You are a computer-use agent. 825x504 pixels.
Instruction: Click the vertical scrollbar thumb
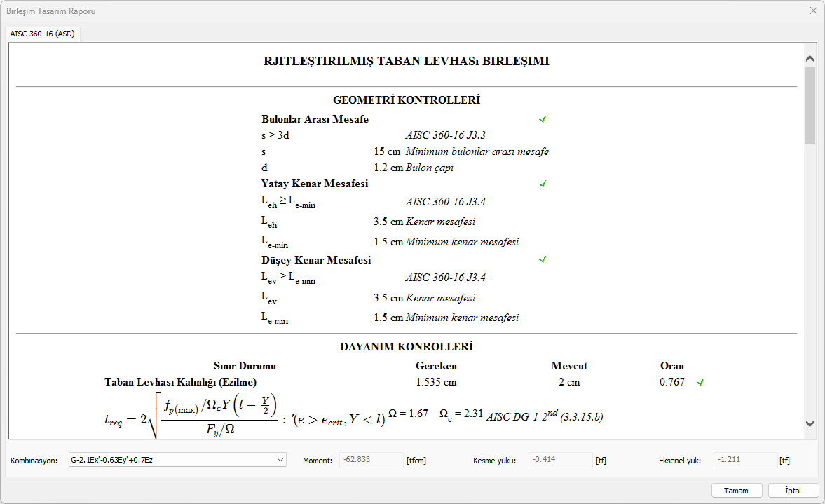[810, 105]
